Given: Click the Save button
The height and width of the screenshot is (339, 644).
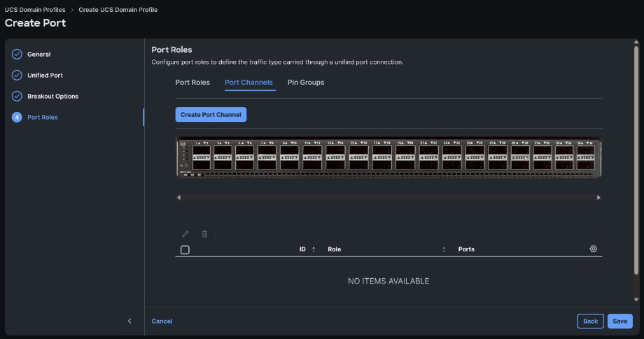Looking at the screenshot, I should point(619,321).
